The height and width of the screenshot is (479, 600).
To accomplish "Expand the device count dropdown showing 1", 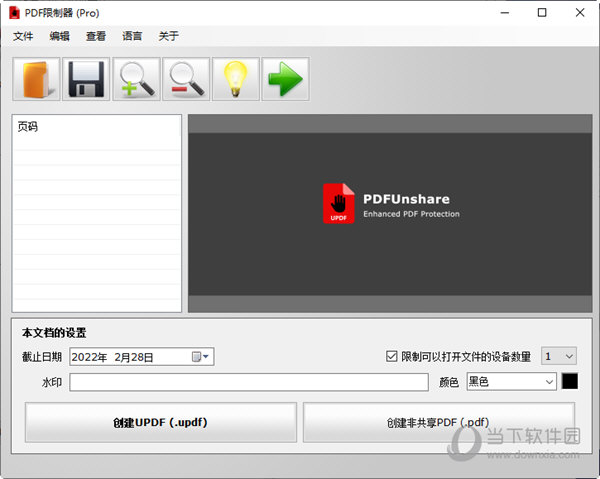I will pos(559,357).
